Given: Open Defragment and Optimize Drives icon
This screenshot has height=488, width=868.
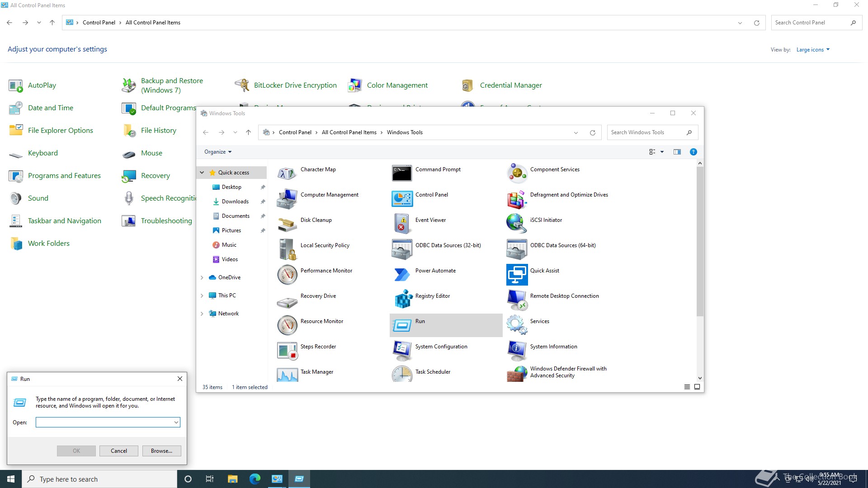Looking at the screenshot, I should pyautogui.click(x=517, y=198).
